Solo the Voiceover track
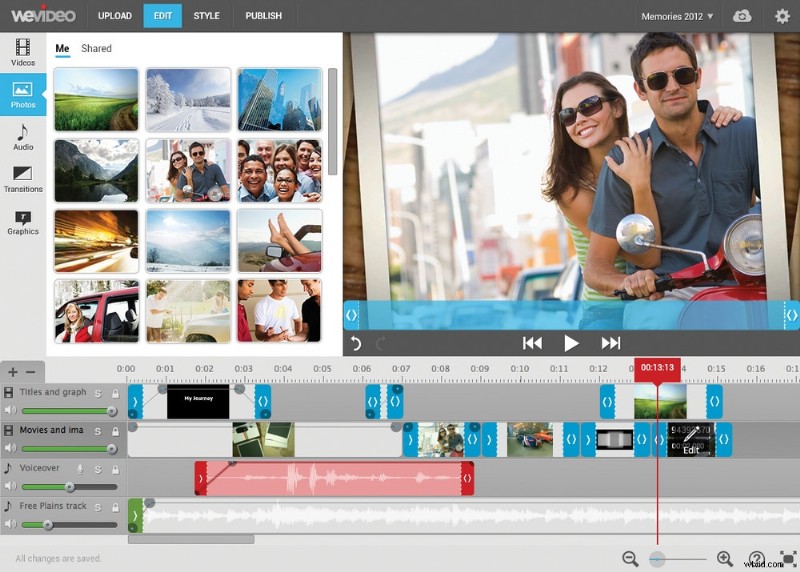The height and width of the screenshot is (572, 800). pos(98,469)
